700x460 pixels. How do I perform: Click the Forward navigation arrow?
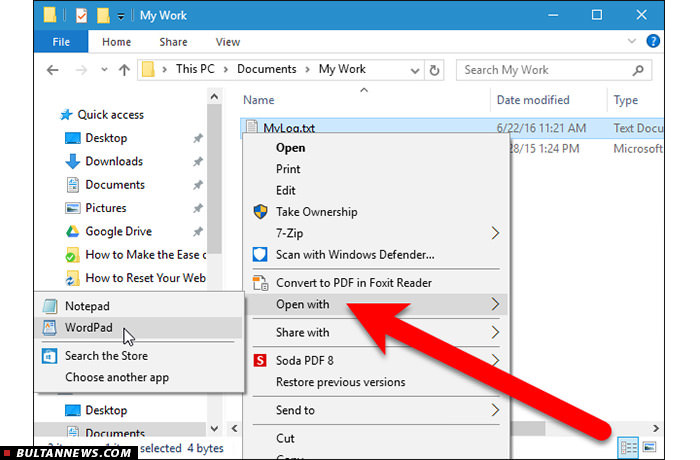(x=81, y=70)
